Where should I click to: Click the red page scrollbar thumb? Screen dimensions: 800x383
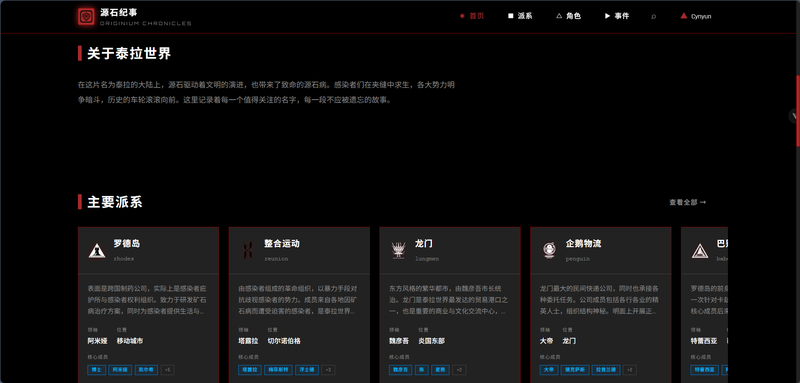click(797, 110)
